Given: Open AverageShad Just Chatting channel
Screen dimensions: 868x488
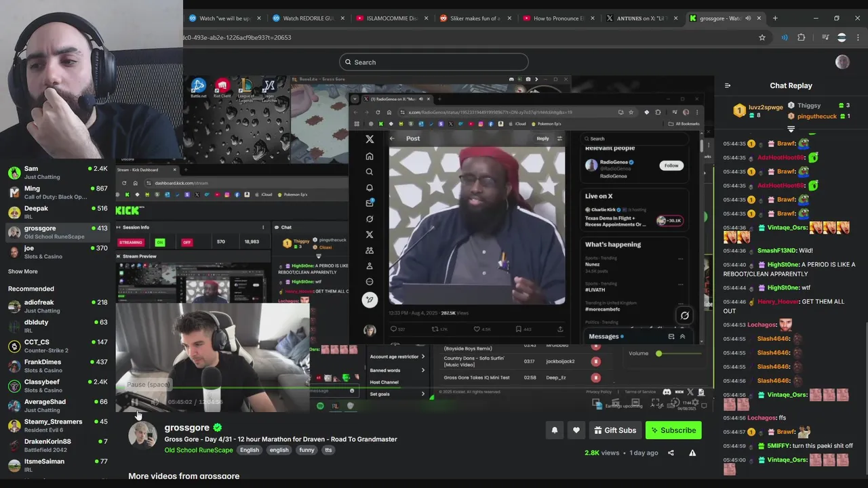Looking at the screenshot, I should (58, 405).
